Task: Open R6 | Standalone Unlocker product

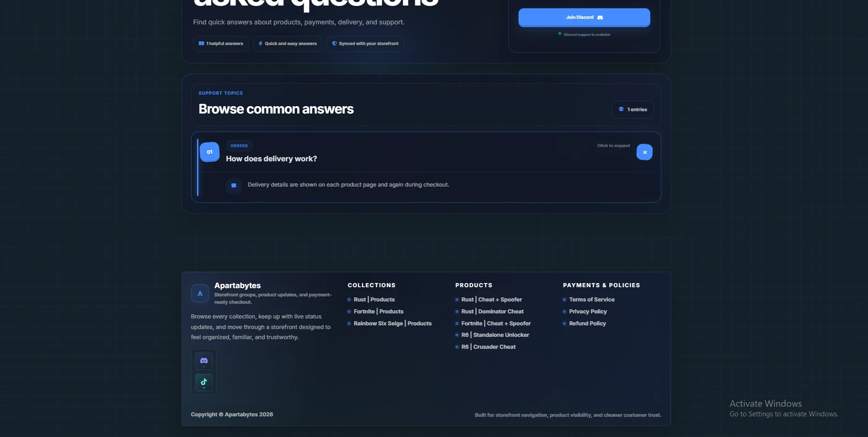Action: (x=495, y=335)
